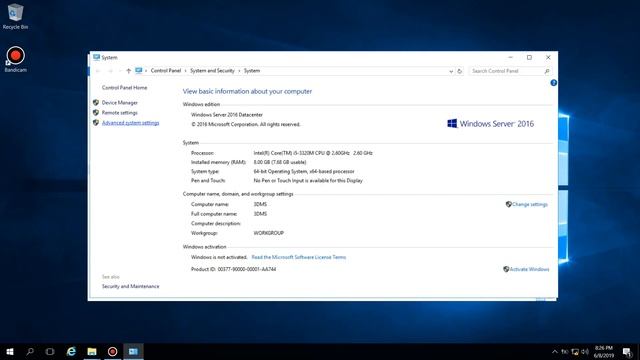
Task: Open Security and Maintenance link
Action: coord(131,287)
